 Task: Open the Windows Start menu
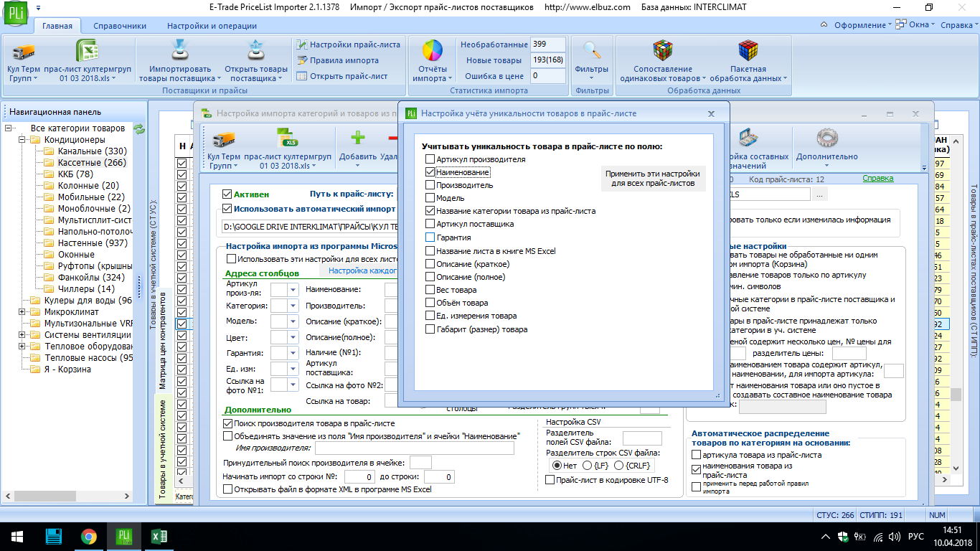tap(17, 537)
